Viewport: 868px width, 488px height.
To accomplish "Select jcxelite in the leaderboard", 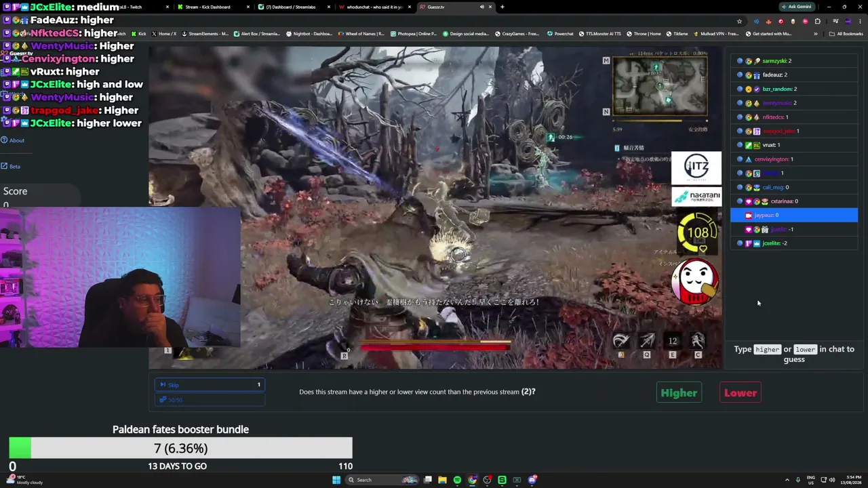I will pos(794,243).
